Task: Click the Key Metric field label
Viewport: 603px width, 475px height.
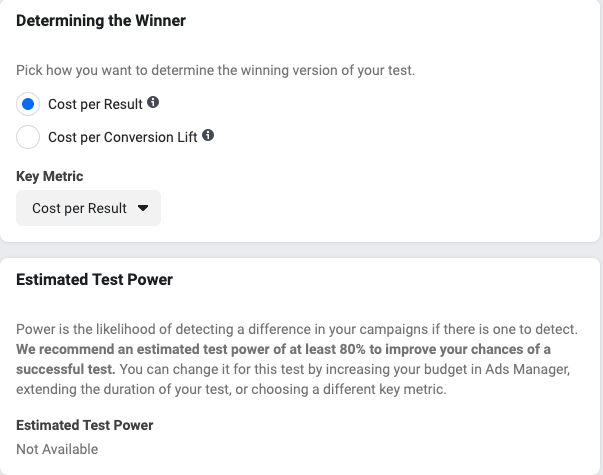Action: pyautogui.click(x=49, y=176)
